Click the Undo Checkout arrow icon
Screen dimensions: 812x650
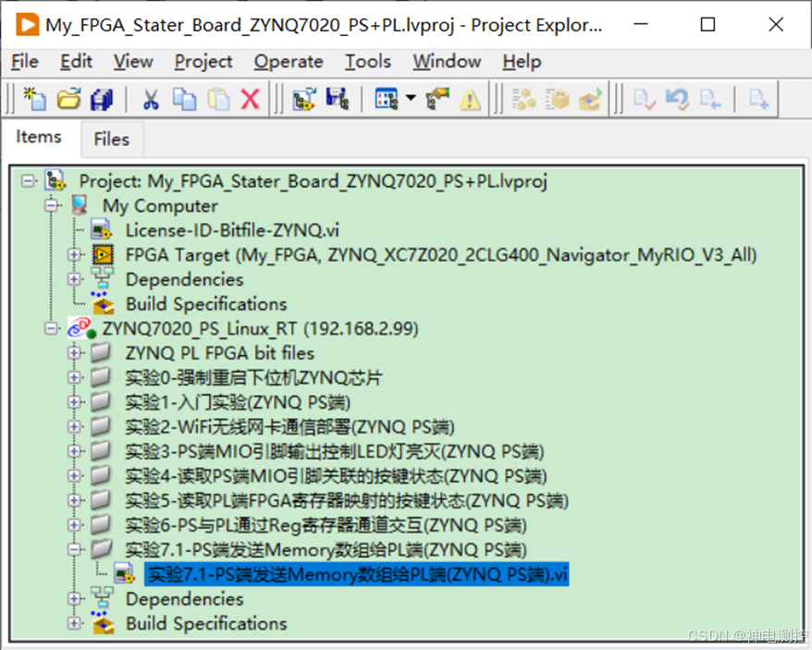pyautogui.click(x=677, y=98)
